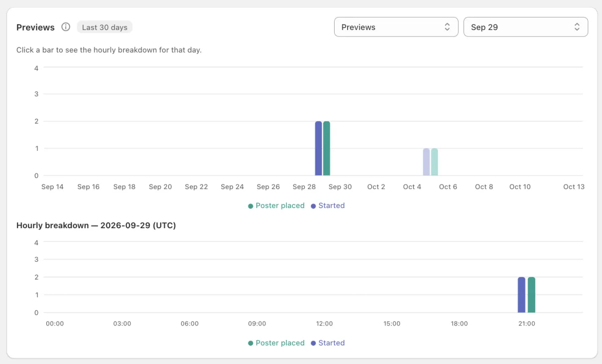The image size is (602, 364).
Task: Toggle Poster placed legend in hourly chart
Action: pyautogui.click(x=276, y=343)
